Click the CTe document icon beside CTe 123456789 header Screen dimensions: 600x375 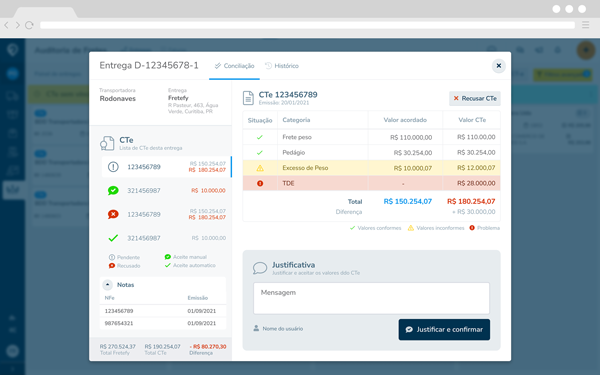pyautogui.click(x=248, y=98)
